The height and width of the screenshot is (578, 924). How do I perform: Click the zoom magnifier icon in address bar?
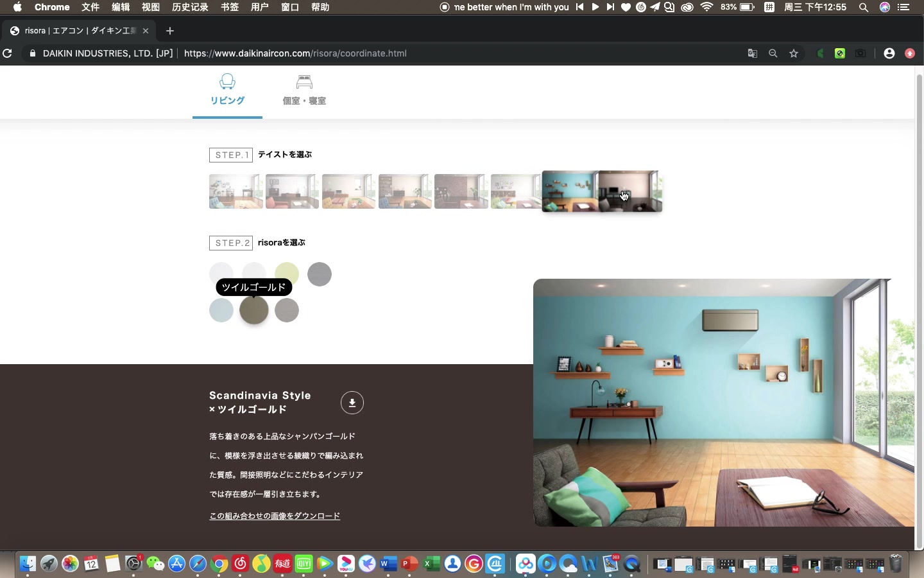click(x=773, y=53)
